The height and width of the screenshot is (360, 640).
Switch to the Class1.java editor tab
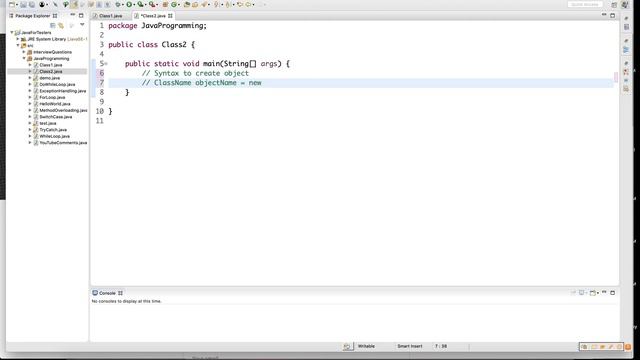[x=111, y=16]
